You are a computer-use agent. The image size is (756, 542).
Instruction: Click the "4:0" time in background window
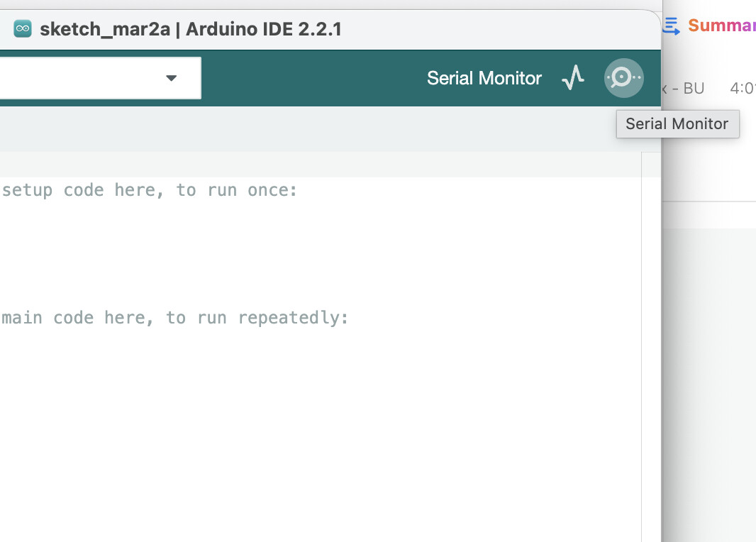742,89
